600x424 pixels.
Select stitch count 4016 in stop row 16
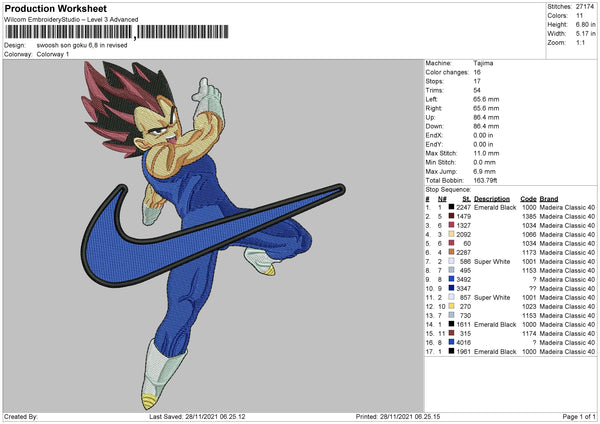click(463, 342)
